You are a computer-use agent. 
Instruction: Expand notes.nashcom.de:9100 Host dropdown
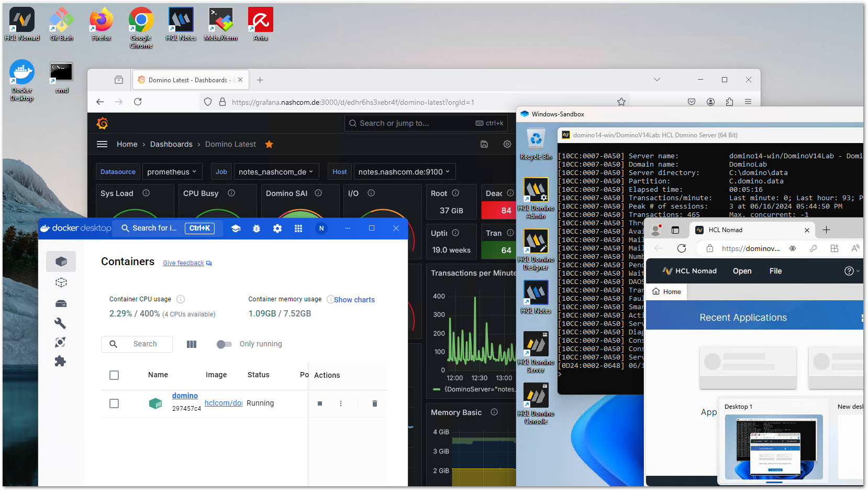click(x=404, y=172)
